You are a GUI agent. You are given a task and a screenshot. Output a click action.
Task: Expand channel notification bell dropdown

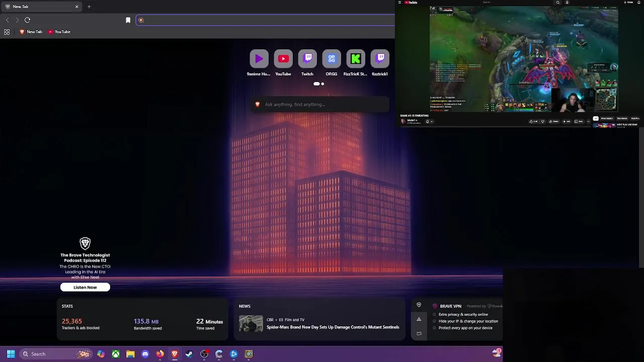[x=429, y=121]
